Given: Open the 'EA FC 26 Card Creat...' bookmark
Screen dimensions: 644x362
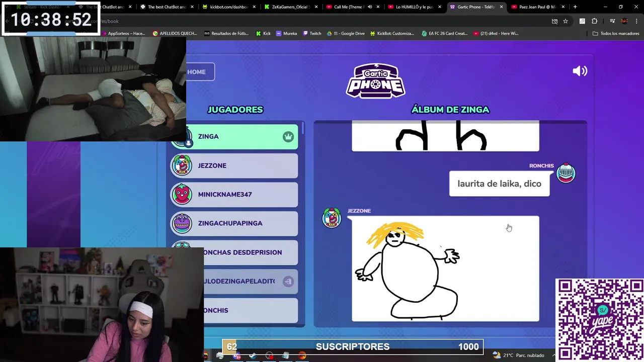Looking at the screenshot, I should [x=444, y=33].
